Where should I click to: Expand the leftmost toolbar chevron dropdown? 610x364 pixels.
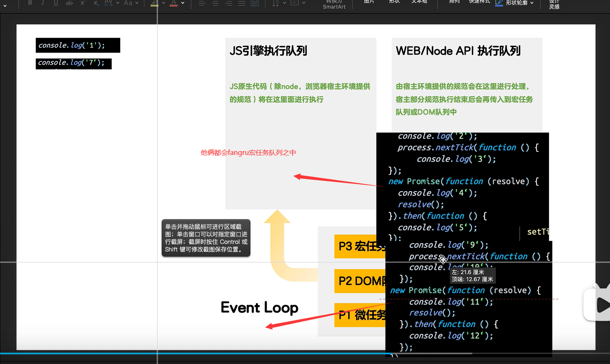click(x=5, y=5)
